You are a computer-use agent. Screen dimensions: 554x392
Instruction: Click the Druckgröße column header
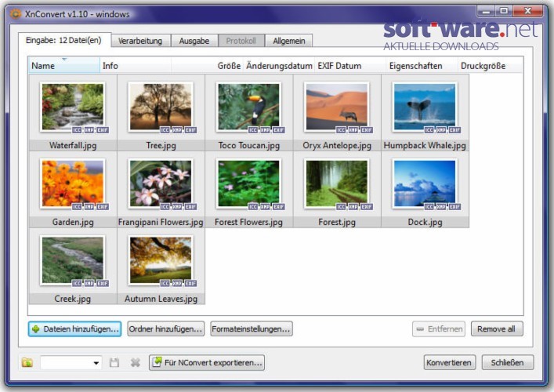tap(490, 66)
